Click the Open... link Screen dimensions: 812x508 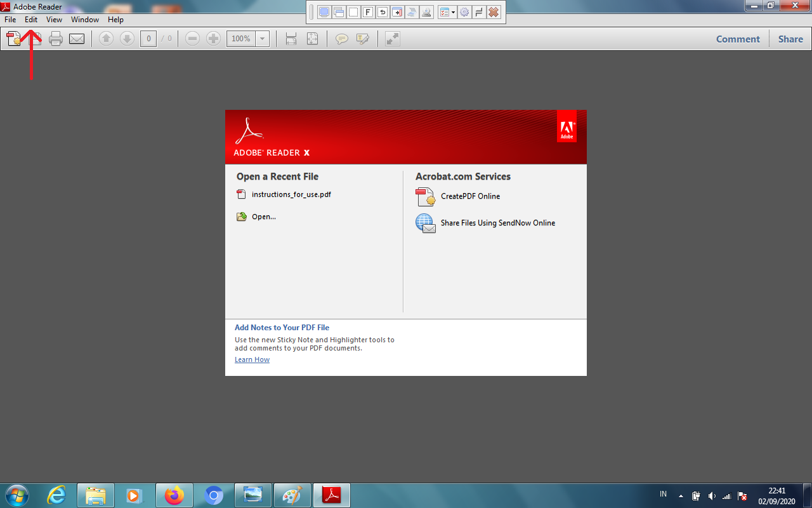(x=264, y=217)
